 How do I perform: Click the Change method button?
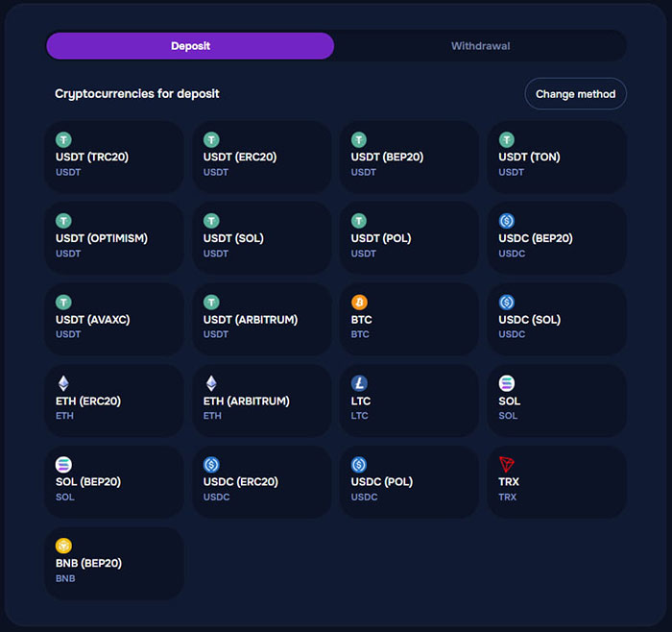click(576, 94)
